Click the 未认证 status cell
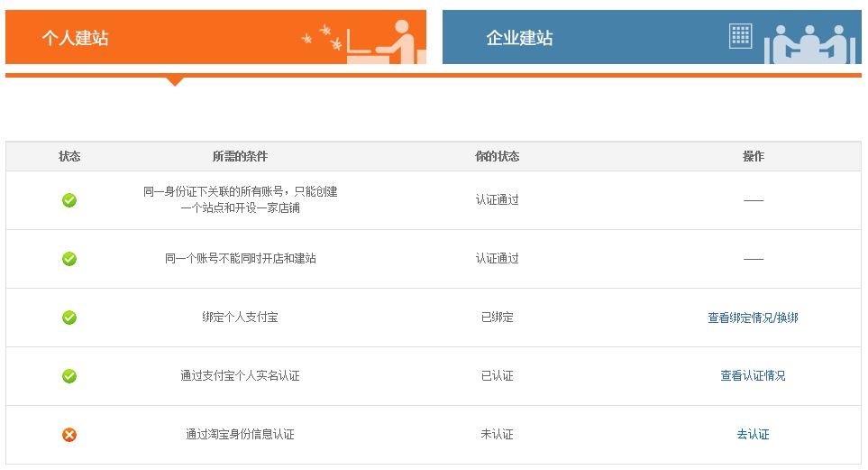This screenshot has width=868, height=470. pos(498,435)
